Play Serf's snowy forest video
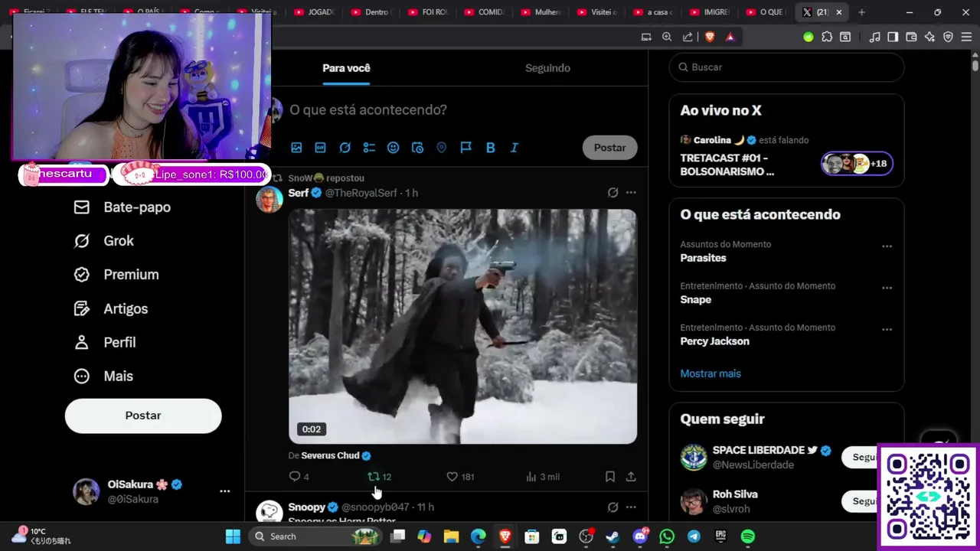Viewport: 980px width, 551px height. [x=462, y=327]
